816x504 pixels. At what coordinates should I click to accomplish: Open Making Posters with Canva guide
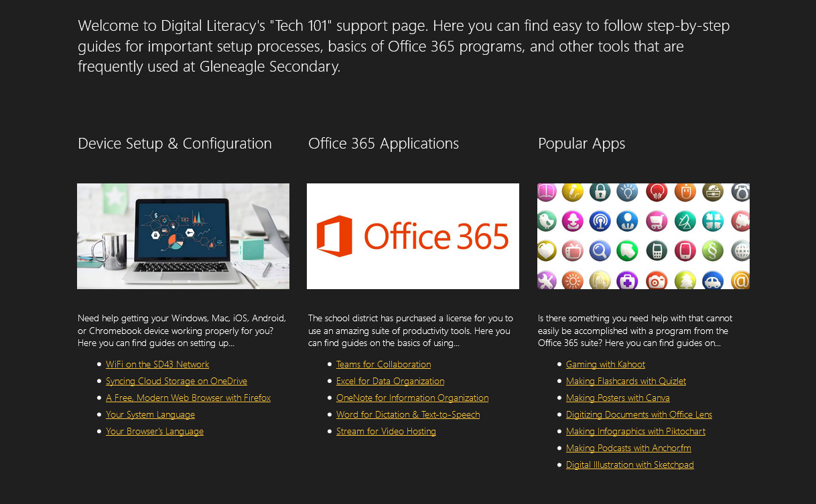[x=618, y=398]
